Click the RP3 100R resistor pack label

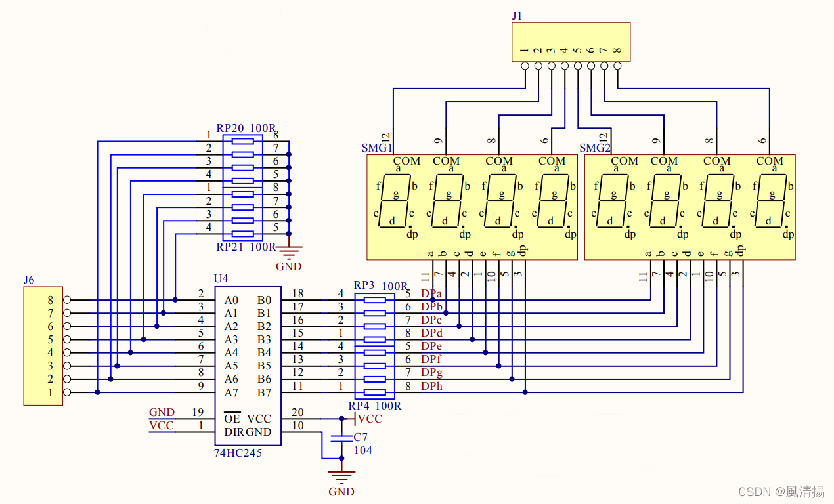tap(382, 285)
